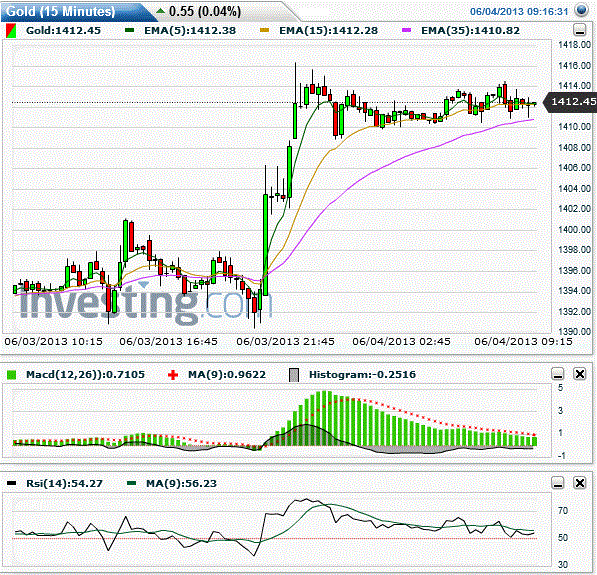The height and width of the screenshot is (575, 597).
Task: Click the gray Histogram legend icon
Action: coord(294,375)
